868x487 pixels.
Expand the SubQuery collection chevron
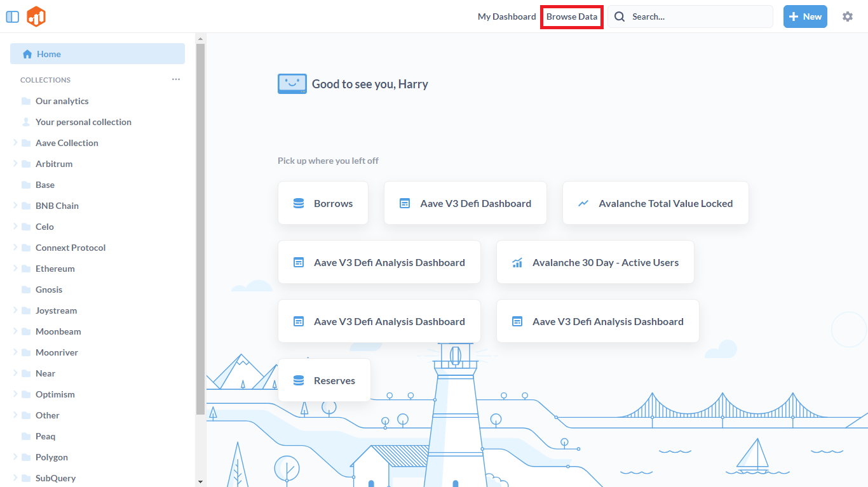pos(15,478)
